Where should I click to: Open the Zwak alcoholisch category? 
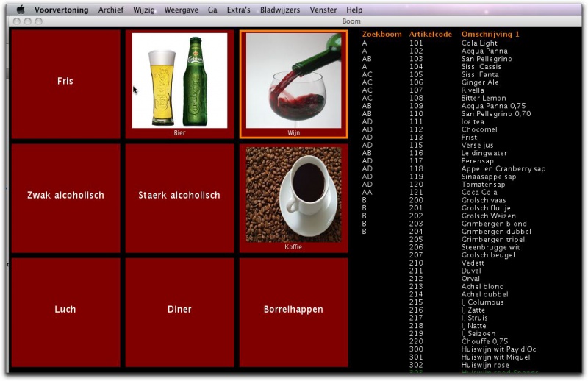tap(65, 196)
